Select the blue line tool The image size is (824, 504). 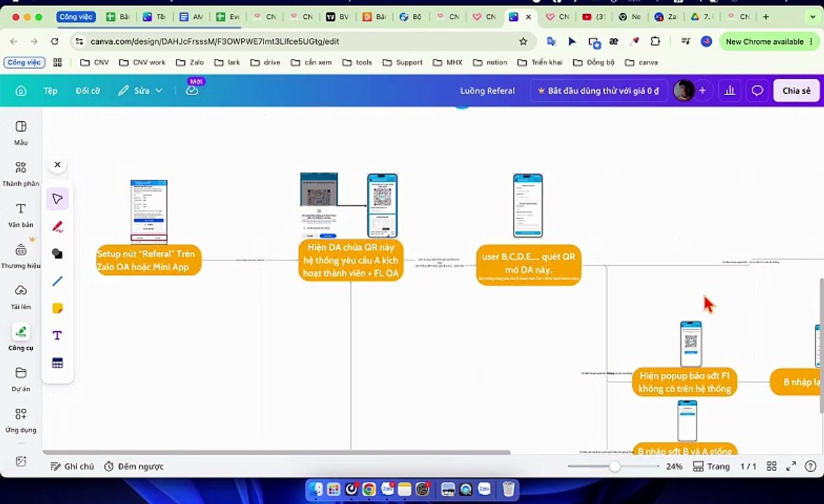tap(57, 281)
